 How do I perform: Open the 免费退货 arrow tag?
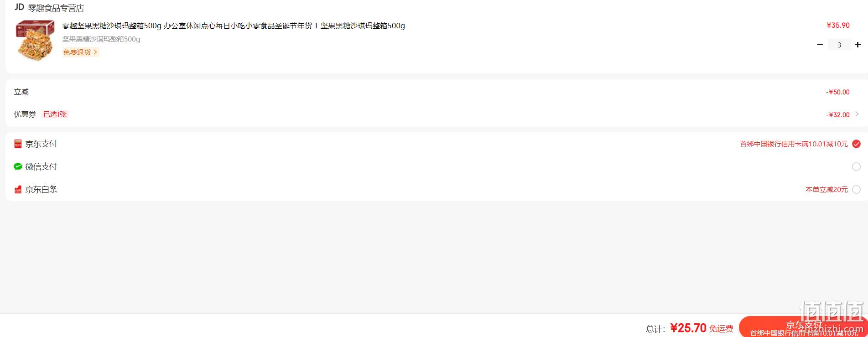[x=81, y=52]
